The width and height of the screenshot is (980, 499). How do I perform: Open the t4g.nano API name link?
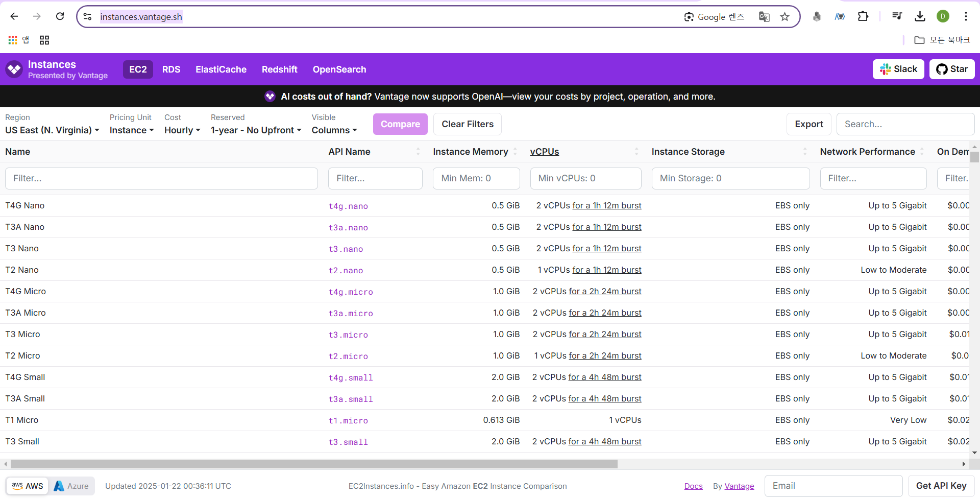pos(348,206)
